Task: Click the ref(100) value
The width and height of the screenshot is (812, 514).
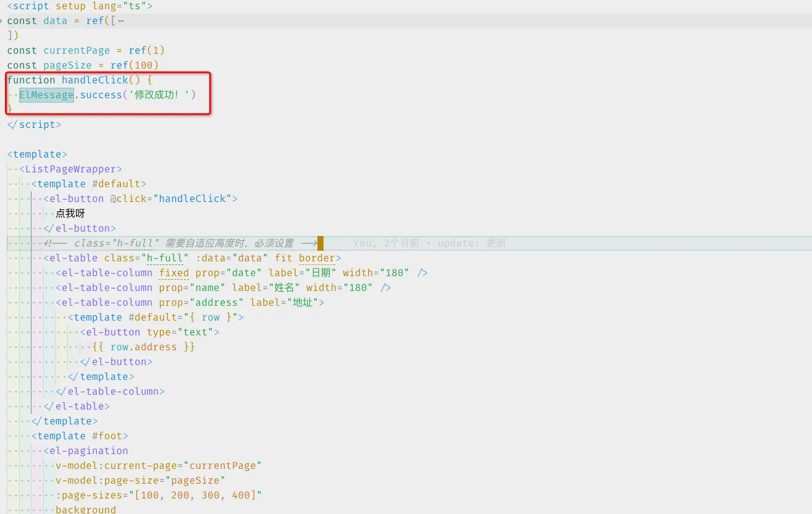Action: [x=135, y=65]
